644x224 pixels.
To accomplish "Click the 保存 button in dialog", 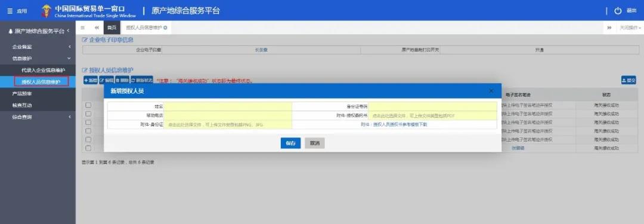I will coord(290,143).
